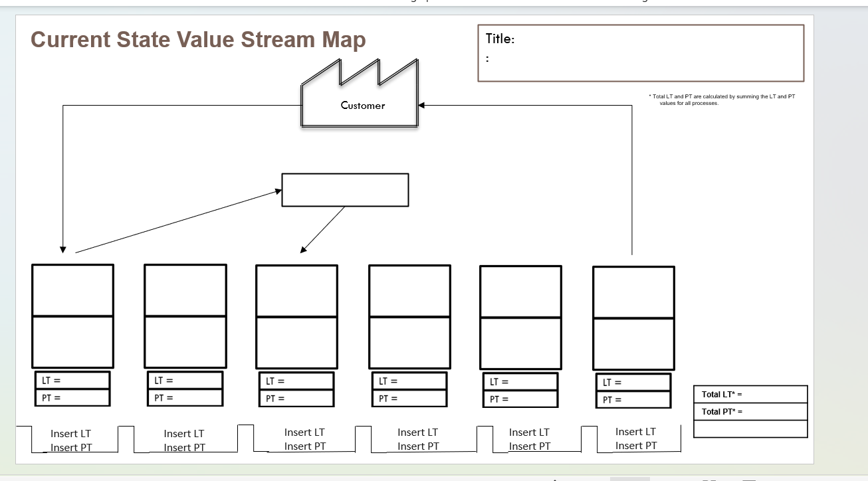868x481 pixels.
Task: Click the Insert PT text under the third process
Action: [304, 446]
